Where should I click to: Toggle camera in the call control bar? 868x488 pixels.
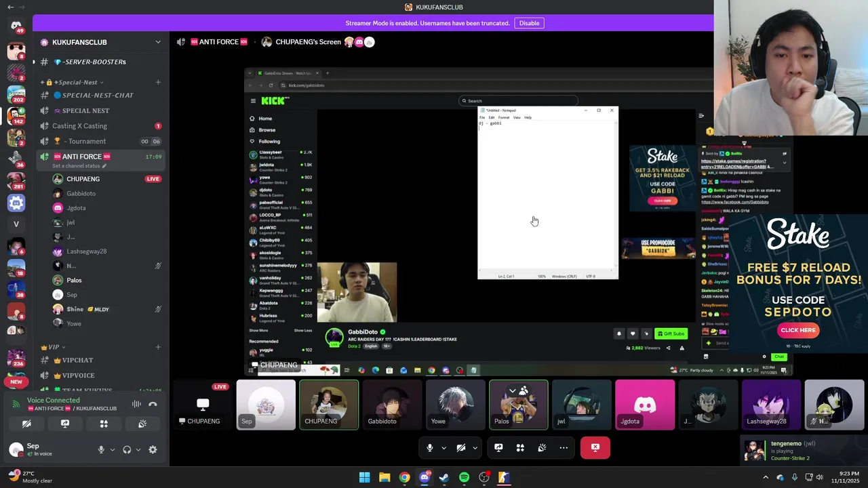460,447
